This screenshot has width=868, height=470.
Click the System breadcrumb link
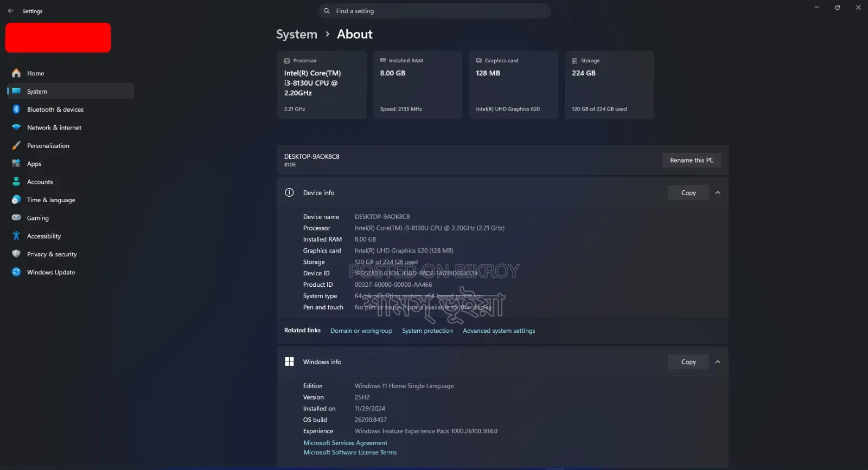coord(297,34)
